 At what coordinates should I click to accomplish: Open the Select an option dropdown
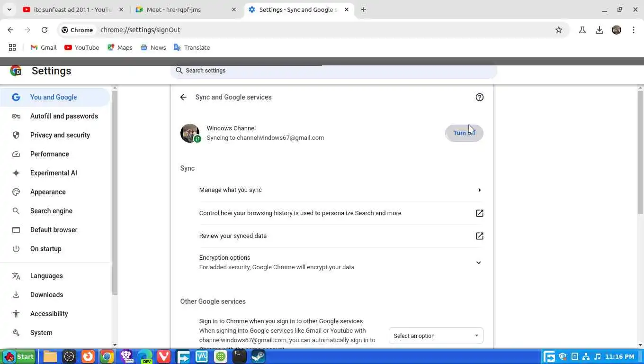click(x=436, y=336)
